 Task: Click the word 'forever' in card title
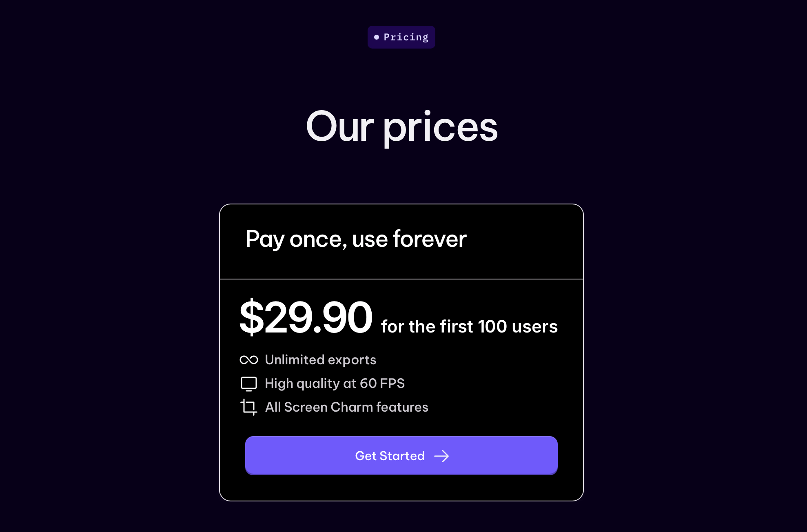[430, 239]
